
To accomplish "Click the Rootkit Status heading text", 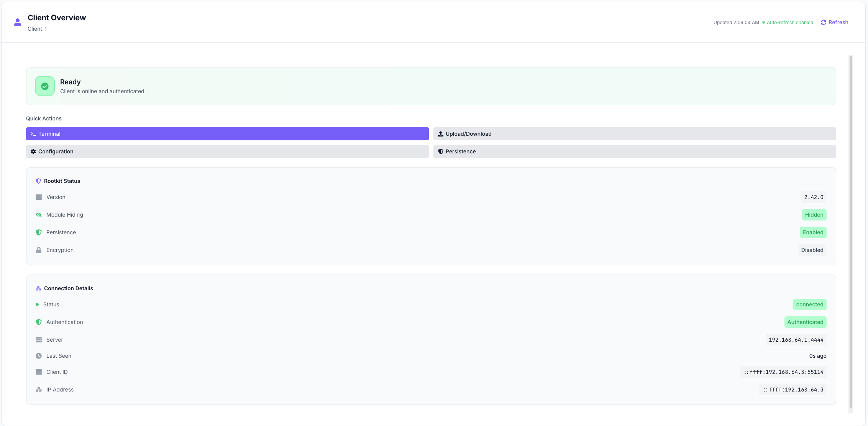I will click(62, 181).
